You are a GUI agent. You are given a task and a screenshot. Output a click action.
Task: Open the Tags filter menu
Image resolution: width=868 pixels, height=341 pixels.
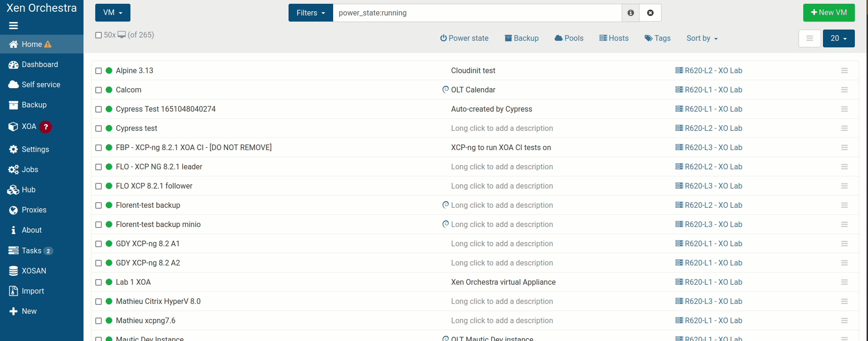(x=657, y=38)
